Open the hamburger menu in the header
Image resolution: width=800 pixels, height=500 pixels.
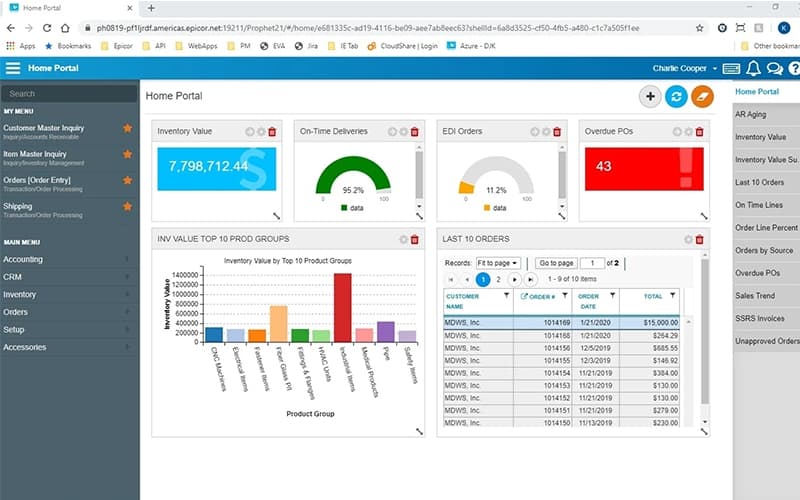point(13,68)
